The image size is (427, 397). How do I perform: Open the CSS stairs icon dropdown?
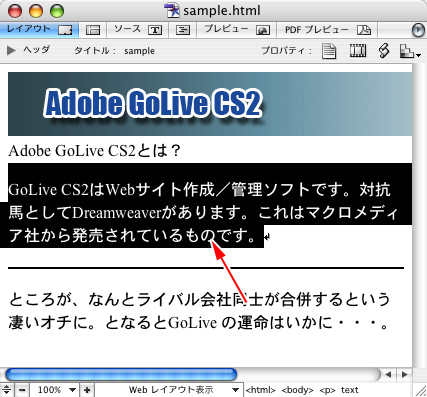(x=410, y=51)
